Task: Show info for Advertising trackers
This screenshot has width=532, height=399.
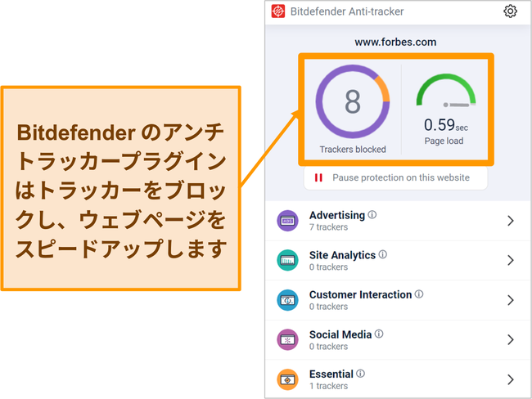Action: 372,214
